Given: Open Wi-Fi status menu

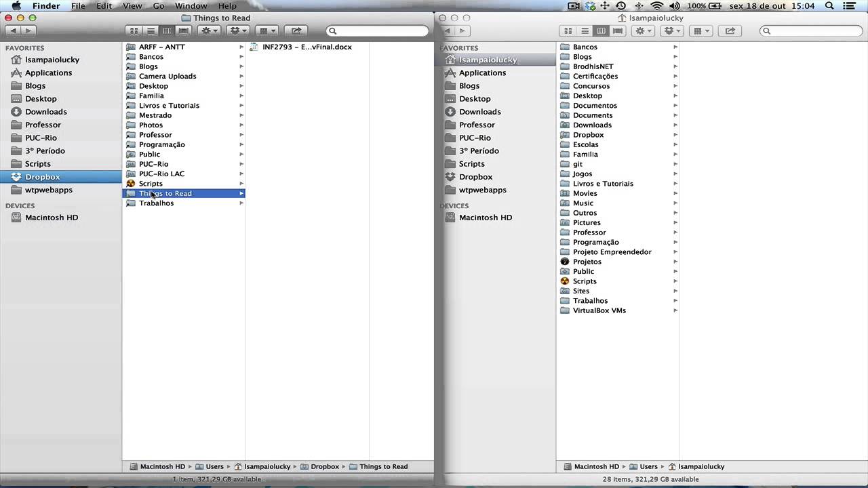Looking at the screenshot, I should [656, 5].
